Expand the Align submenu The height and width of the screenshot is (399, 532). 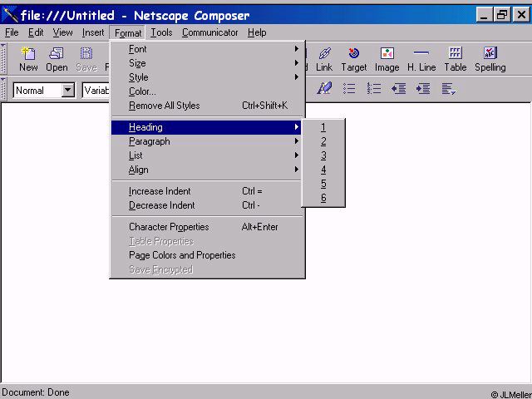206,170
